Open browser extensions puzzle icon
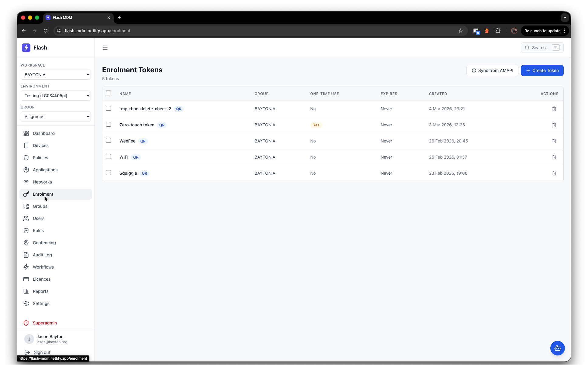The height and width of the screenshot is (384, 588). click(x=498, y=31)
